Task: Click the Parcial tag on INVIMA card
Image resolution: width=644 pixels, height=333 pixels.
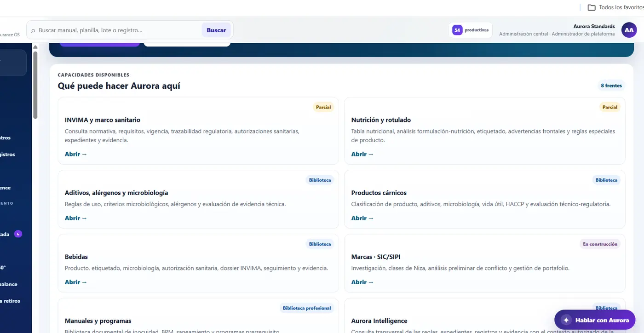Action: click(323, 107)
